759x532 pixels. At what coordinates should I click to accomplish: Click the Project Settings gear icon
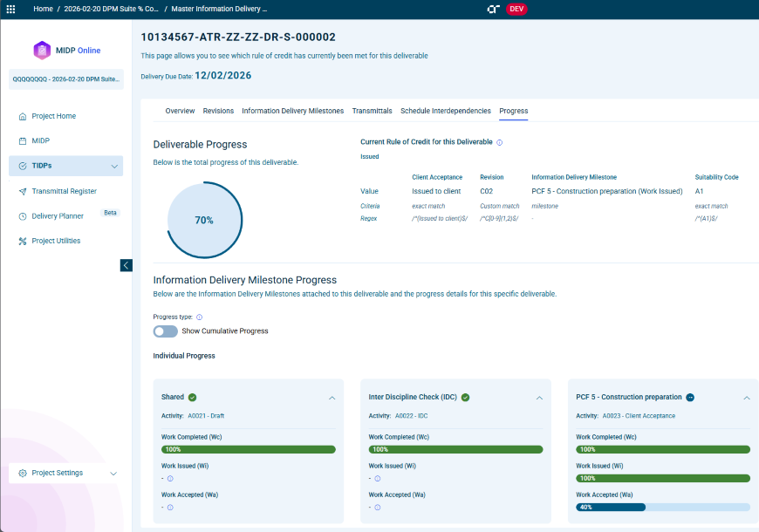[23, 473]
